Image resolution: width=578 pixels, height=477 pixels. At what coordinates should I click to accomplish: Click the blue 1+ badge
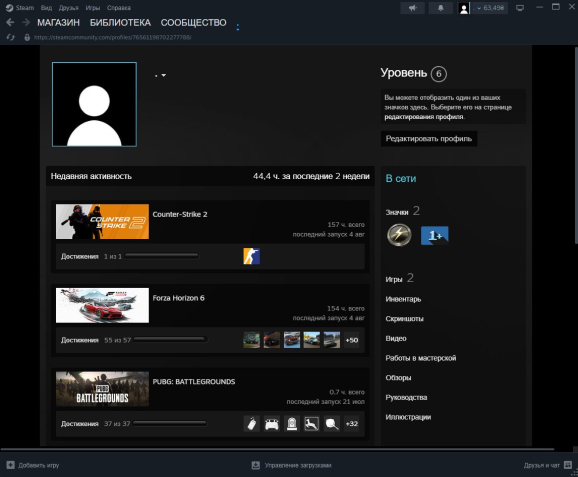[435, 236]
